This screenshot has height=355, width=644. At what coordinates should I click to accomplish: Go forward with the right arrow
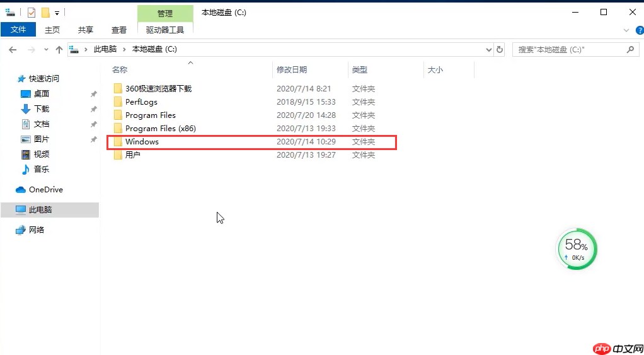click(32, 50)
